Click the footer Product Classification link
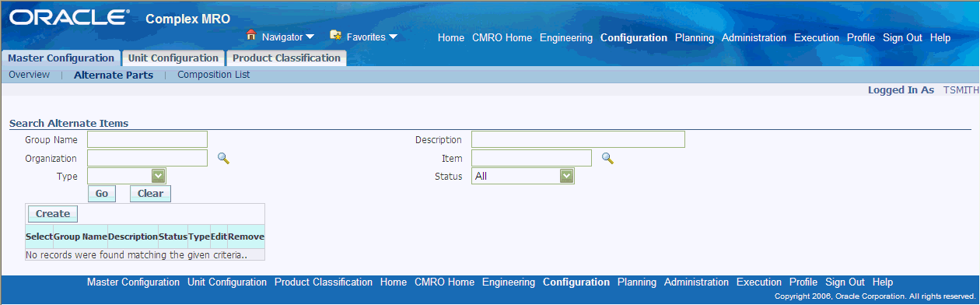The height and width of the screenshot is (305, 980). pos(324,282)
